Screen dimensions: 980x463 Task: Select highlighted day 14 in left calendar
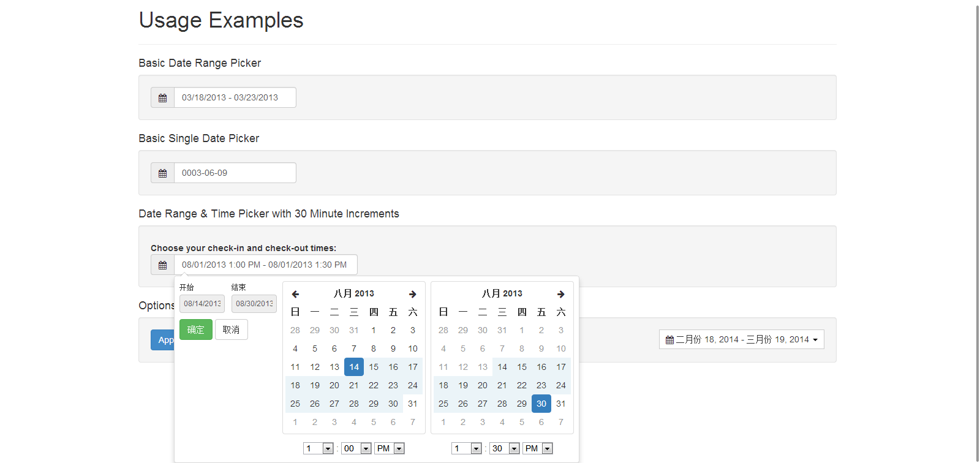pyautogui.click(x=354, y=367)
